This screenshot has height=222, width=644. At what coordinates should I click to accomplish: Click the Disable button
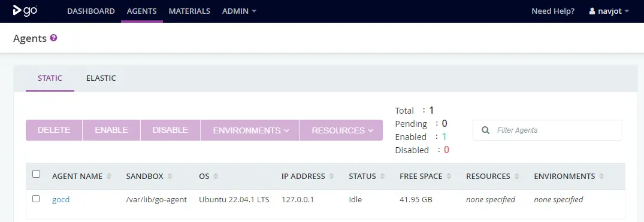(x=170, y=130)
